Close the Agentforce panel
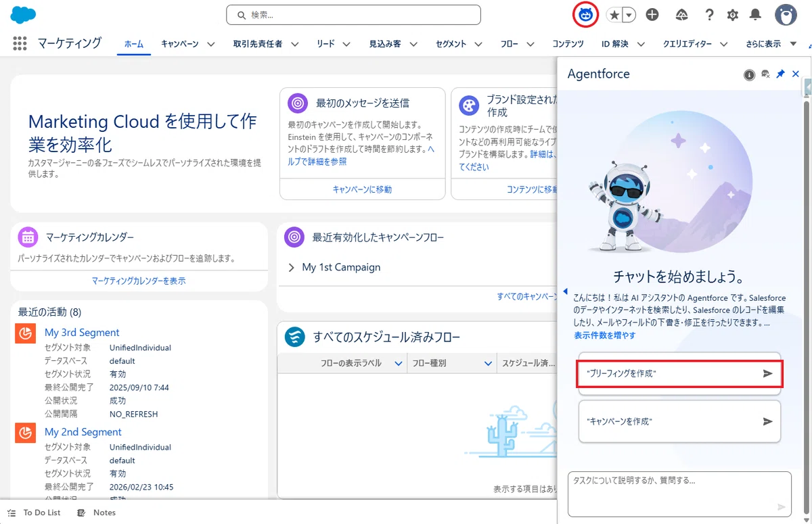This screenshot has width=812, height=524. (796, 74)
